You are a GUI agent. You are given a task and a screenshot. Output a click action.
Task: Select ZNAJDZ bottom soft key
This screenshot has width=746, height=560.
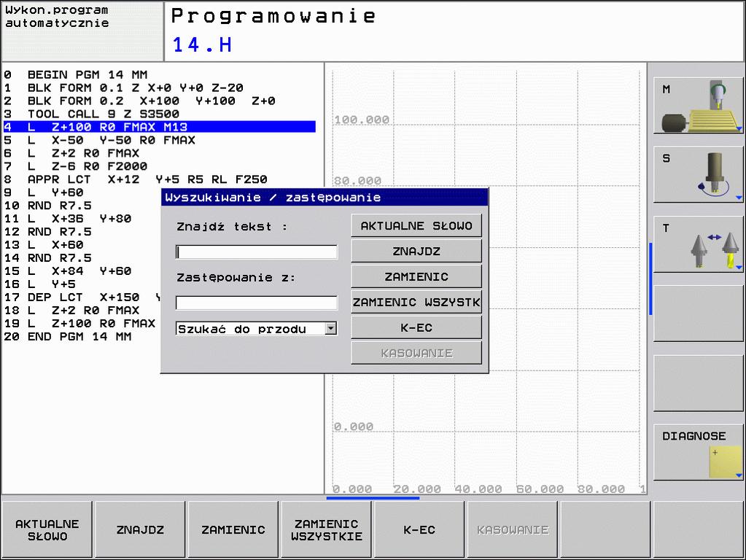140,529
